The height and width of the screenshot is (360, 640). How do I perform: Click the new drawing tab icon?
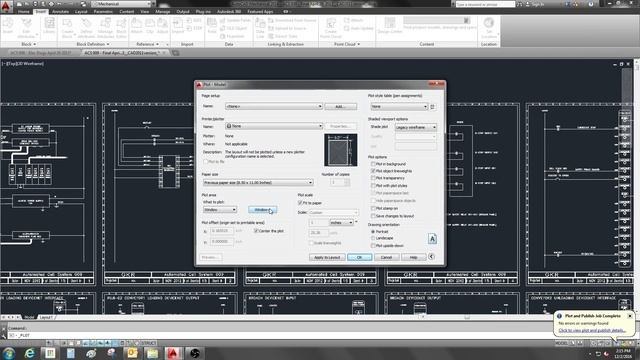[x=176, y=53]
